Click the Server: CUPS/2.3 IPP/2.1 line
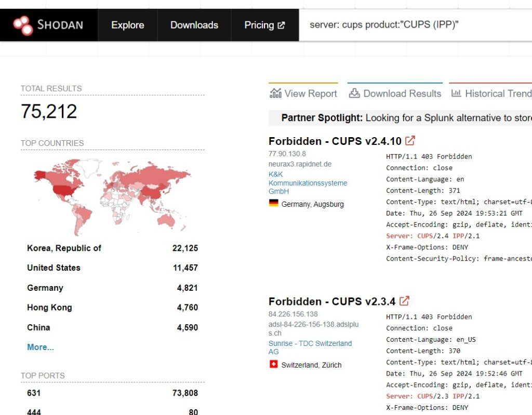Image resolution: width=532 pixels, height=415 pixels. (433, 396)
